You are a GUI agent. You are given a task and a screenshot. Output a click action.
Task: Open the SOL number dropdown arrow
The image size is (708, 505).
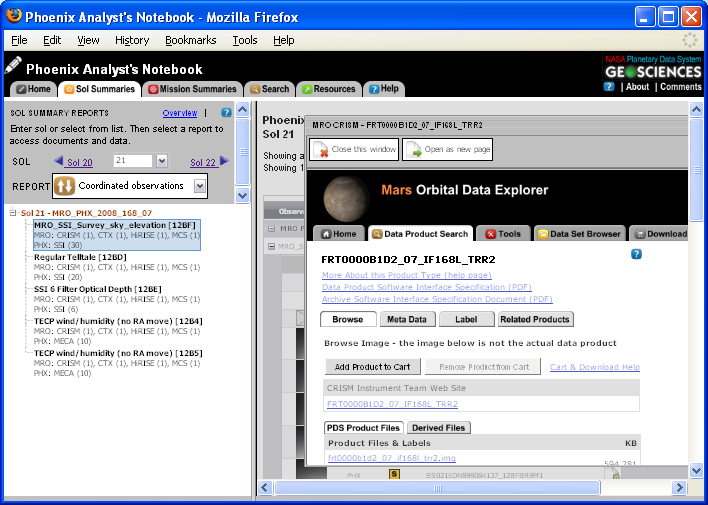161,161
